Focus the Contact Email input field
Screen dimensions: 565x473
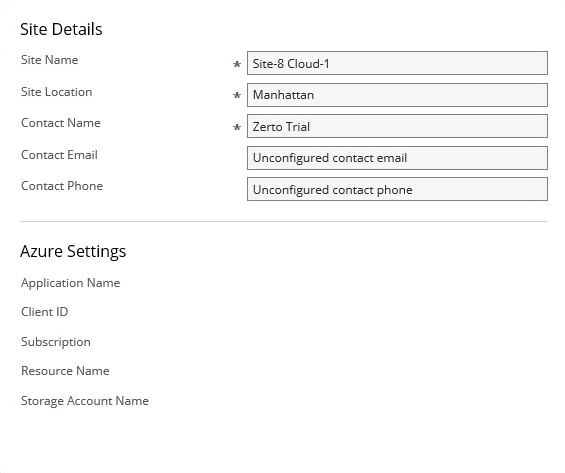click(397, 158)
